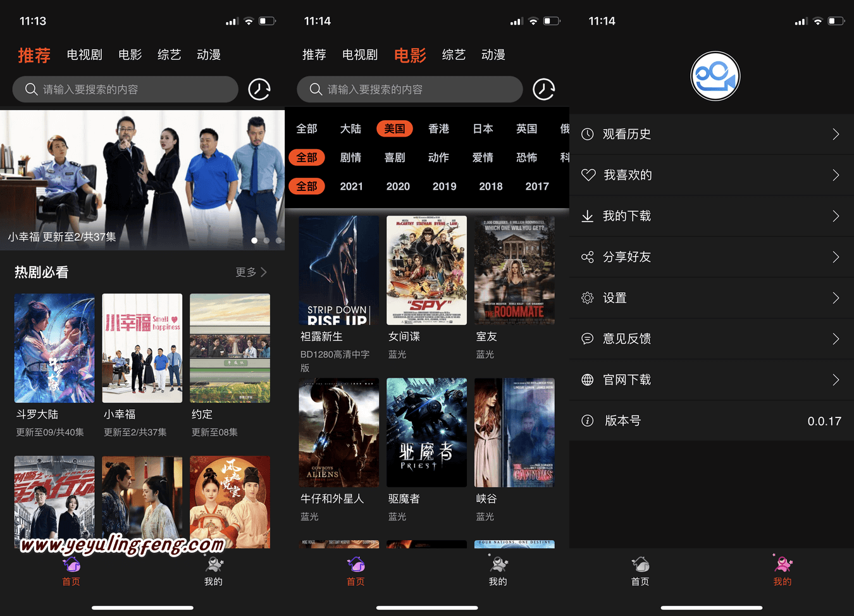This screenshot has height=616, width=854.
Task: Select 全部 in the year filter row
Action: pyautogui.click(x=307, y=187)
